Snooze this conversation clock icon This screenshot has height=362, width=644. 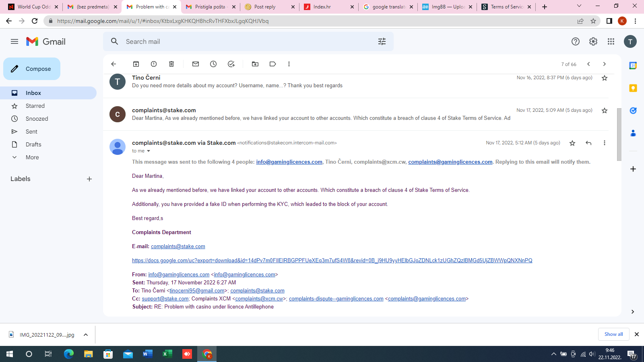(213, 64)
